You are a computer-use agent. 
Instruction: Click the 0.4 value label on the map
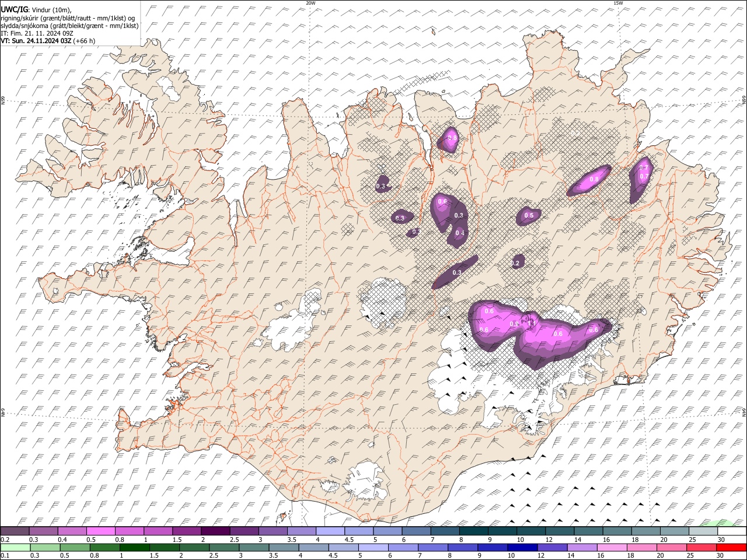tap(460, 233)
